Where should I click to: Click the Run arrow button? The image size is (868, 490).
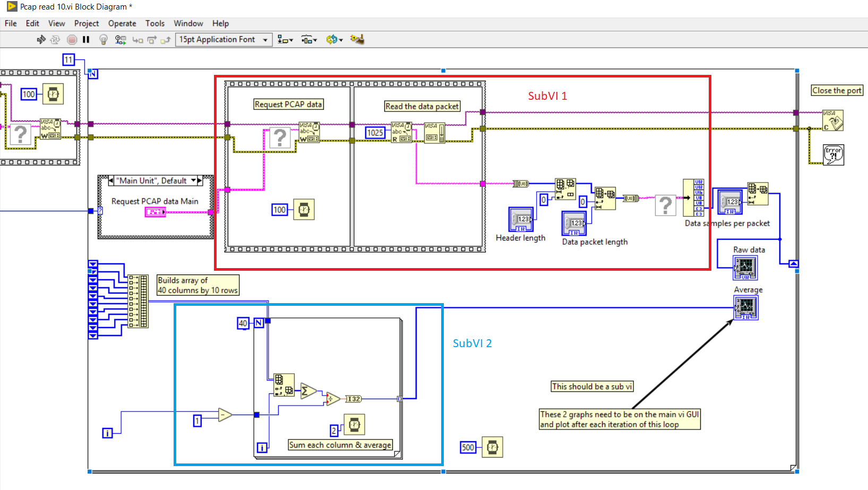[x=41, y=40]
